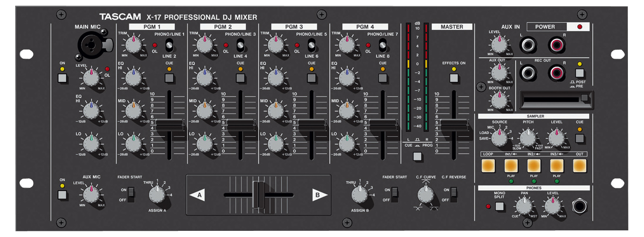Click the POWER indicator LED
The height and width of the screenshot is (237, 644).
pos(580,27)
